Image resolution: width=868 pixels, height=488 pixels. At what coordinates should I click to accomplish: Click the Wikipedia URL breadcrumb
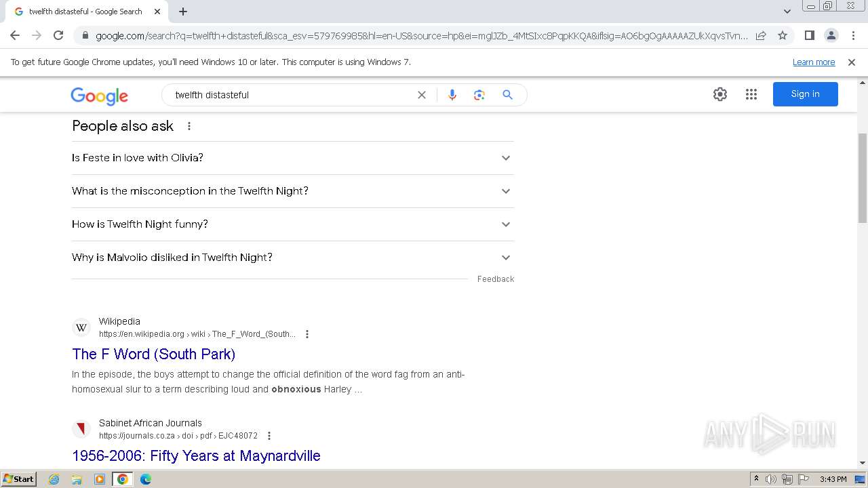coord(197,334)
